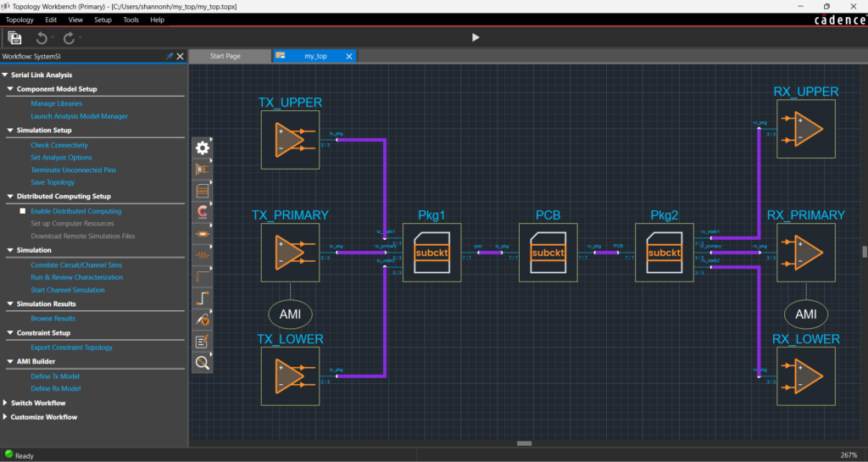Open the Edit menu
This screenshot has height=462, width=868.
coord(51,19)
